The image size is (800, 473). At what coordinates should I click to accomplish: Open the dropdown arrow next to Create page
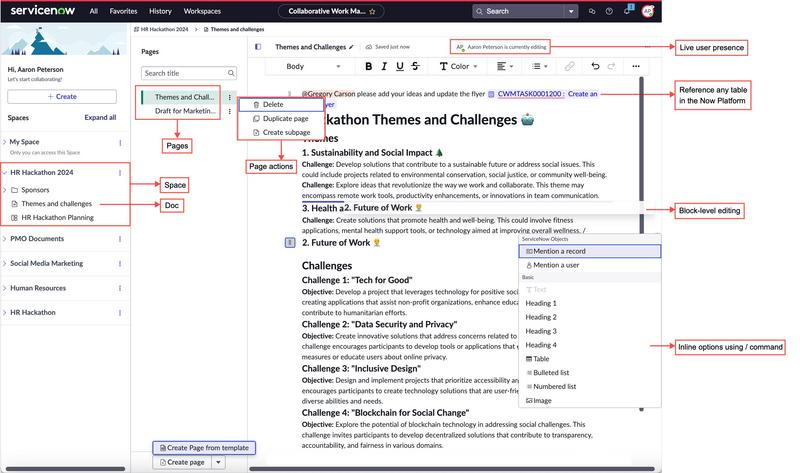[218, 462]
